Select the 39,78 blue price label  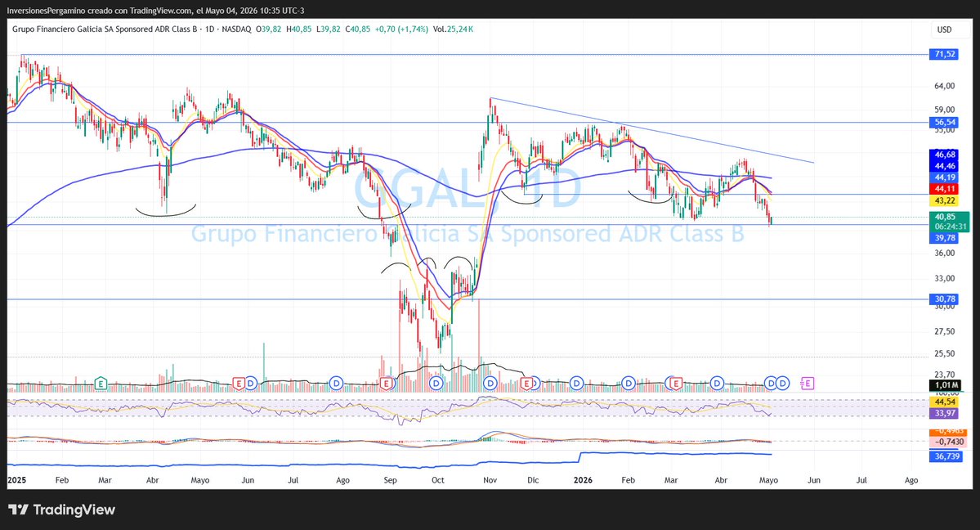[944, 238]
